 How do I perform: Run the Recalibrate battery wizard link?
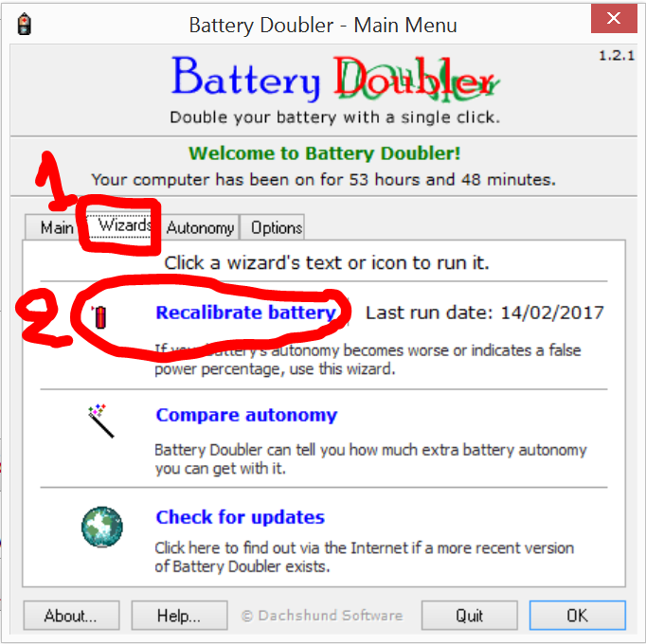246,313
